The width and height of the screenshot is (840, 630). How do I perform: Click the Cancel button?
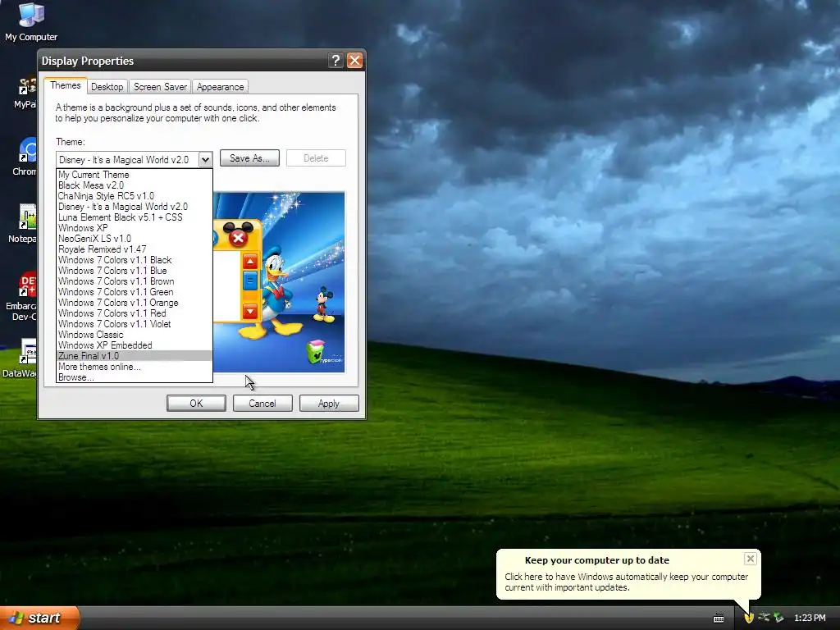pyautogui.click(x=262, y=404)
